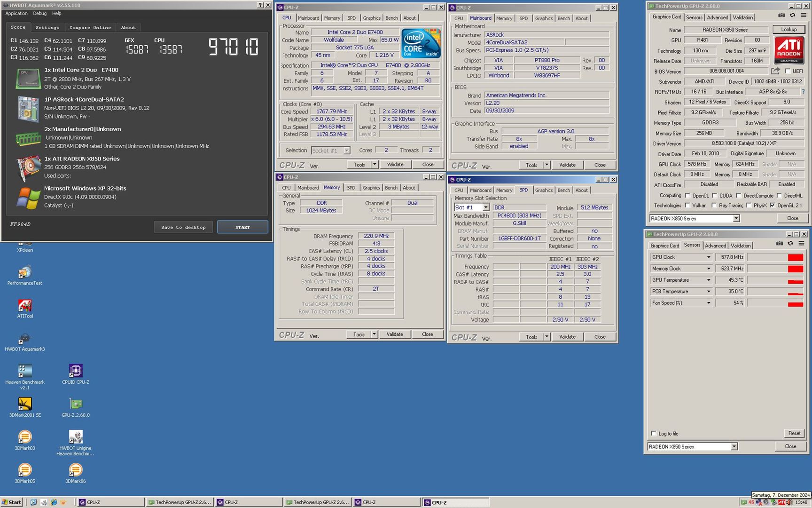Click the refresh icon in the GPU-Z Graphics Card window

[792, 16]
